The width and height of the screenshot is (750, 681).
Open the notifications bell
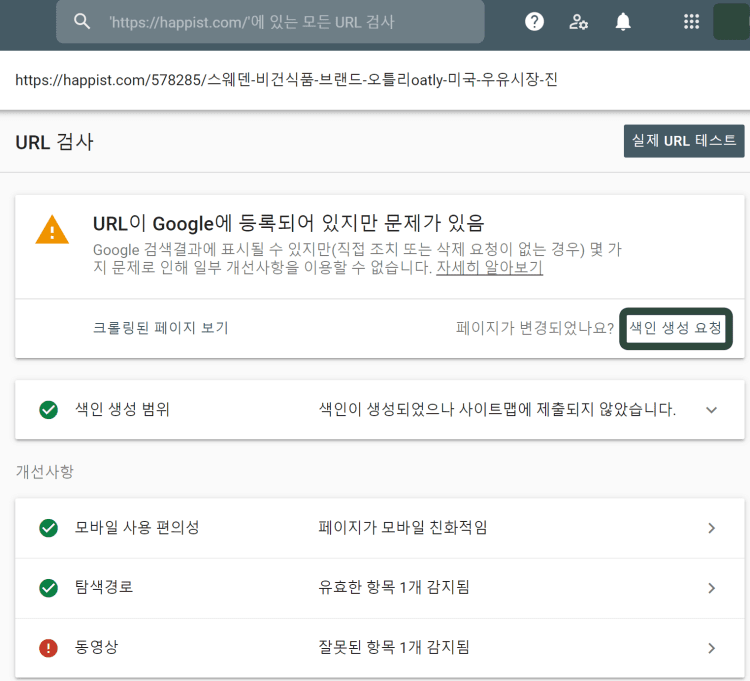tap(622, 22)
